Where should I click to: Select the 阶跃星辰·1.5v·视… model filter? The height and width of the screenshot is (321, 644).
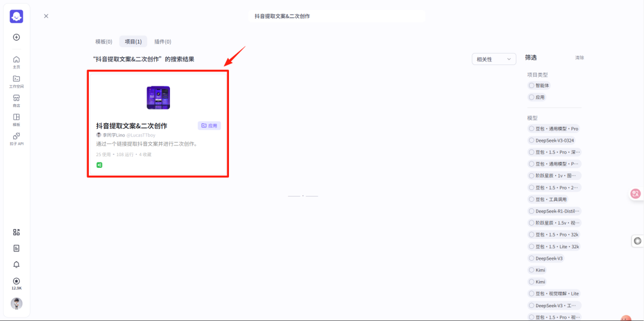554,223
